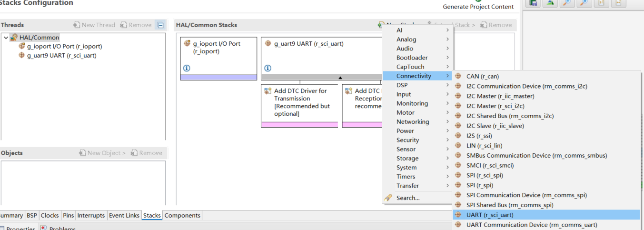Add I2C Slave (r_iic_slave) module
The width and height of the screenshot is (644, 230).
click(546, 126)
